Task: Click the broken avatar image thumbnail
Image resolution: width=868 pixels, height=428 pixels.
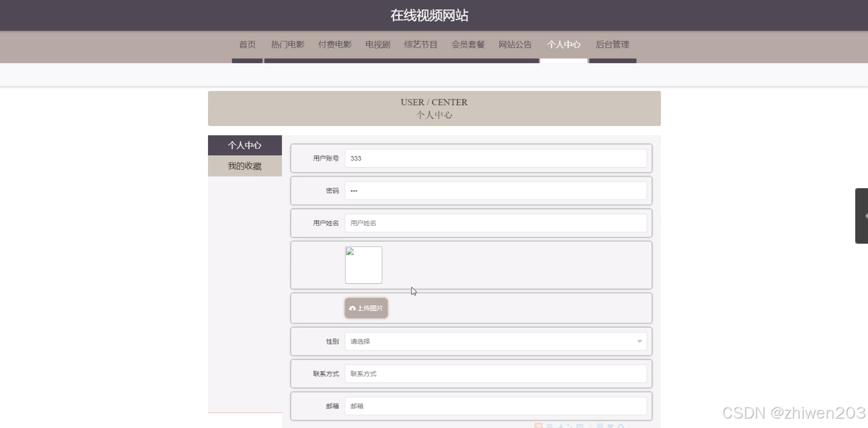Action: (x=363, y=265)
